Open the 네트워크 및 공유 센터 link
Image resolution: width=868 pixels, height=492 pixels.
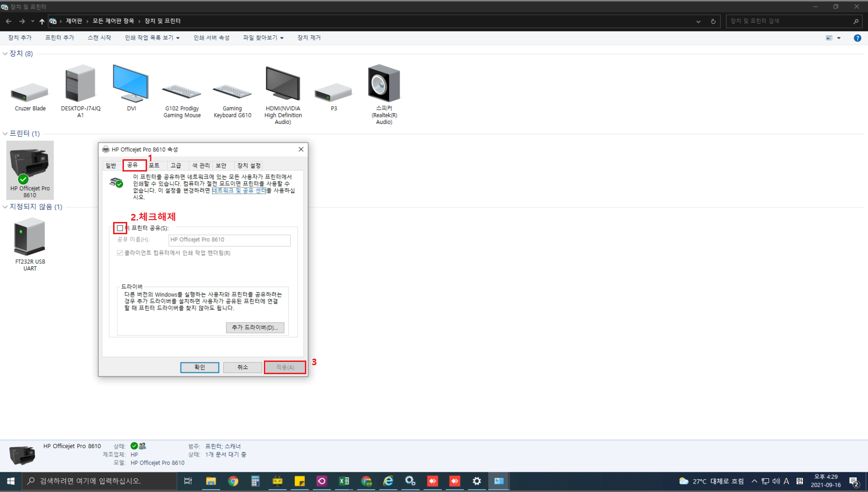239,190
